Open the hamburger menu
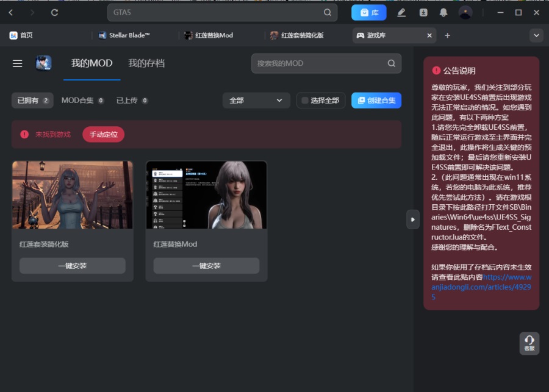The image size is (549, 392). tap(18, 63)
